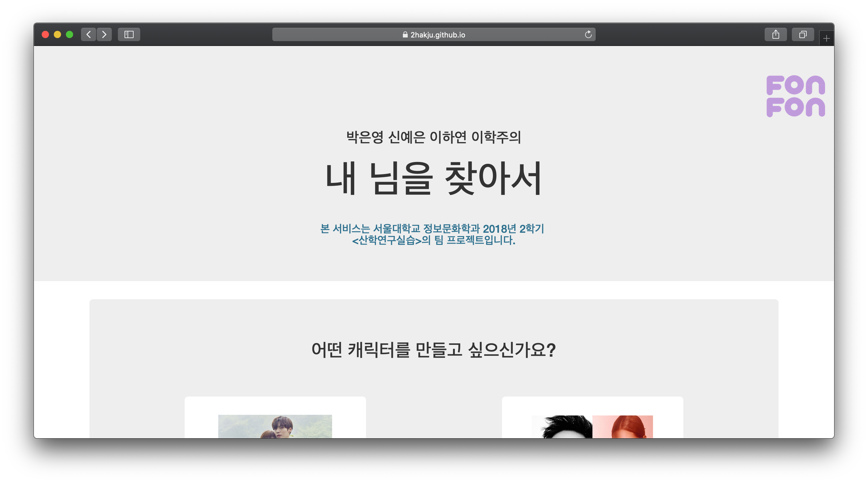
Task: Click the green fullscreen window button
Action: tap(70, 34)
